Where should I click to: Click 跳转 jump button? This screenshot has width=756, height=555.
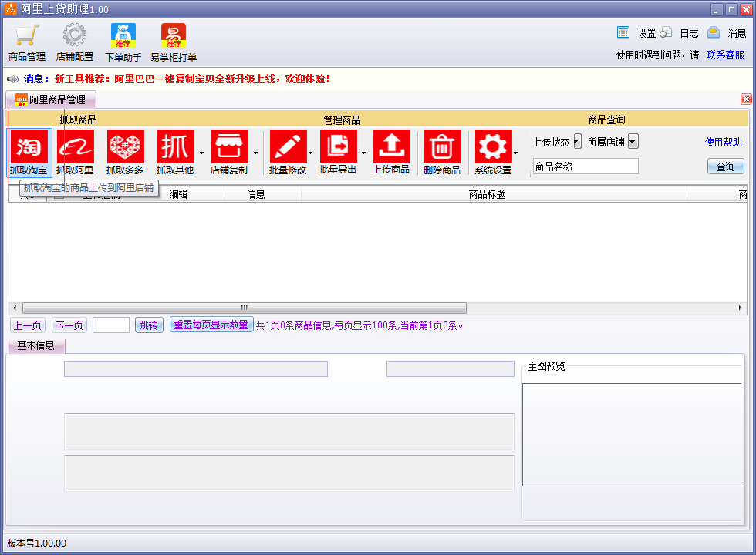click(148, 325)
